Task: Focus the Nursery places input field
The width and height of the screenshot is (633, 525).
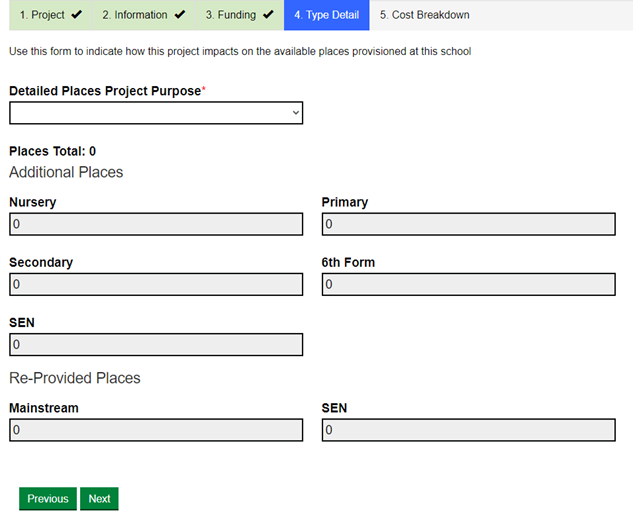Action: (155, 224)
